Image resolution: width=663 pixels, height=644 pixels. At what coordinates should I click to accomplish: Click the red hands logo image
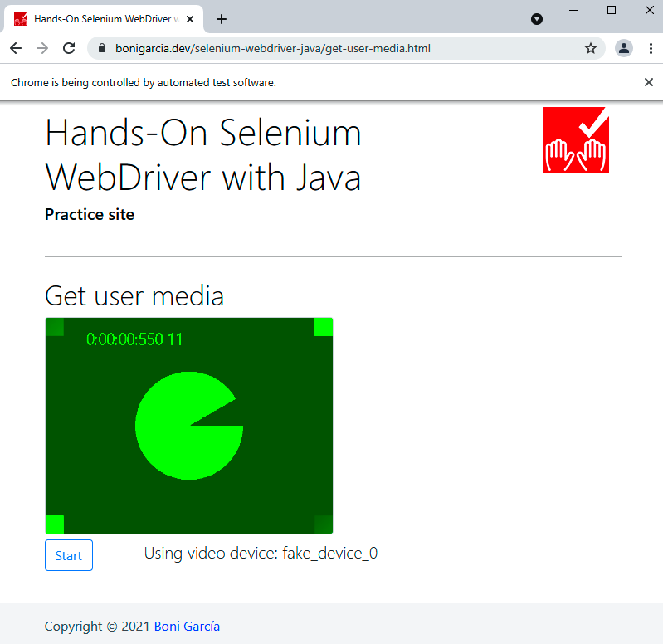[576, 140]
